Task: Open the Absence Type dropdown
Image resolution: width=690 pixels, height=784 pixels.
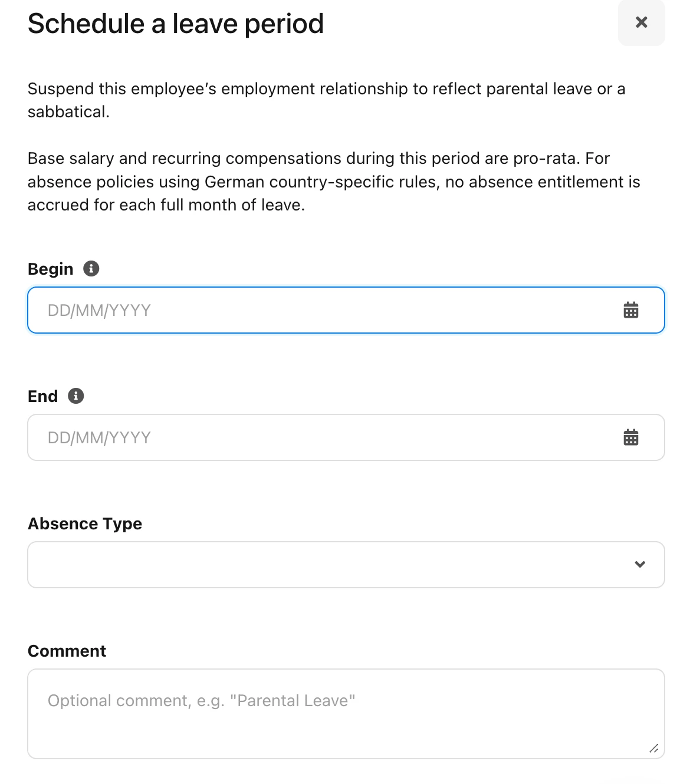Action: (346, 565)
